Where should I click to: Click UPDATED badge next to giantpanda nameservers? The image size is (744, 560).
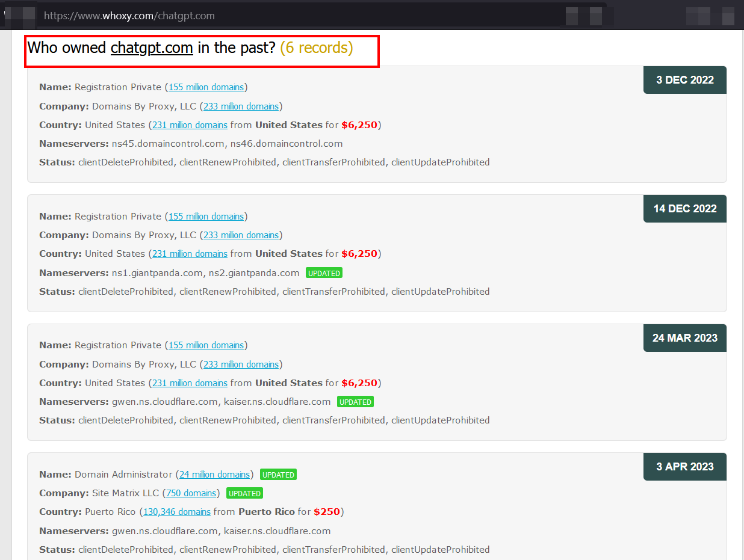pos(324,273)
